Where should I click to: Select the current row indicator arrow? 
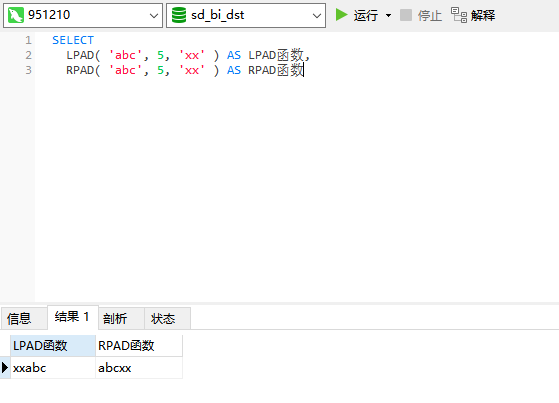(5, 367)
